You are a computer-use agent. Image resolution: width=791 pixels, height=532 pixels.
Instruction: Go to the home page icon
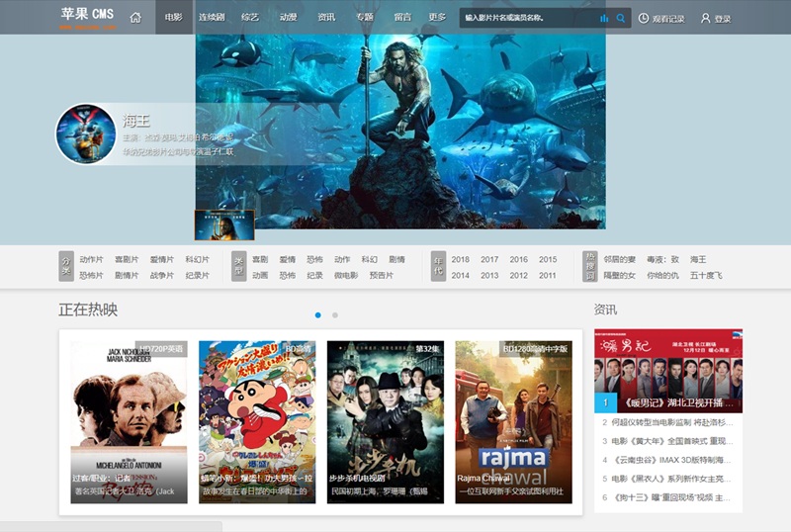pyautogui.click(x=135, y=18)
